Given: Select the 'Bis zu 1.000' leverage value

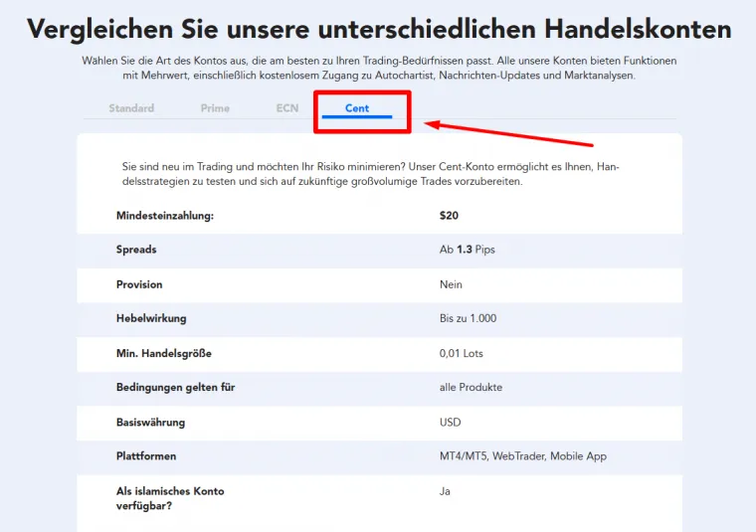Looking at the screenshot, I should [468, 318].
